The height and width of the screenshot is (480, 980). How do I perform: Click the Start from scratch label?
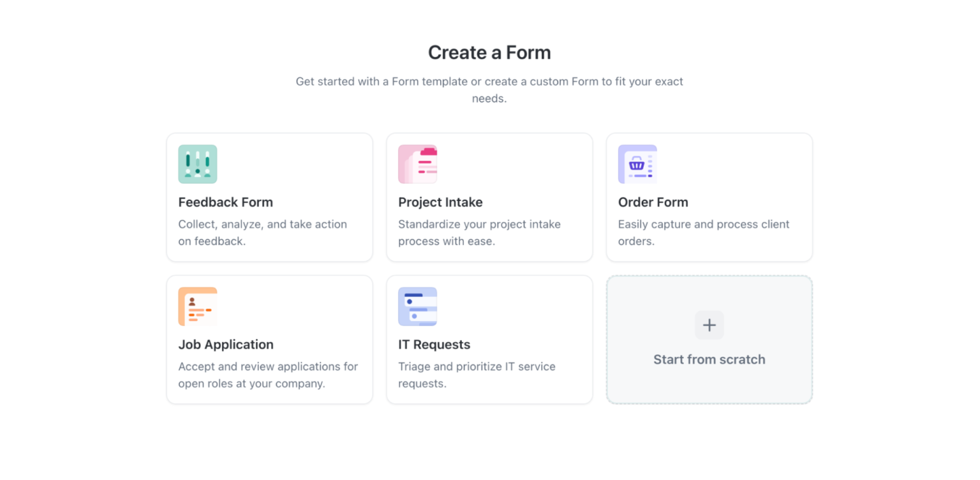(x=709, y=359)
